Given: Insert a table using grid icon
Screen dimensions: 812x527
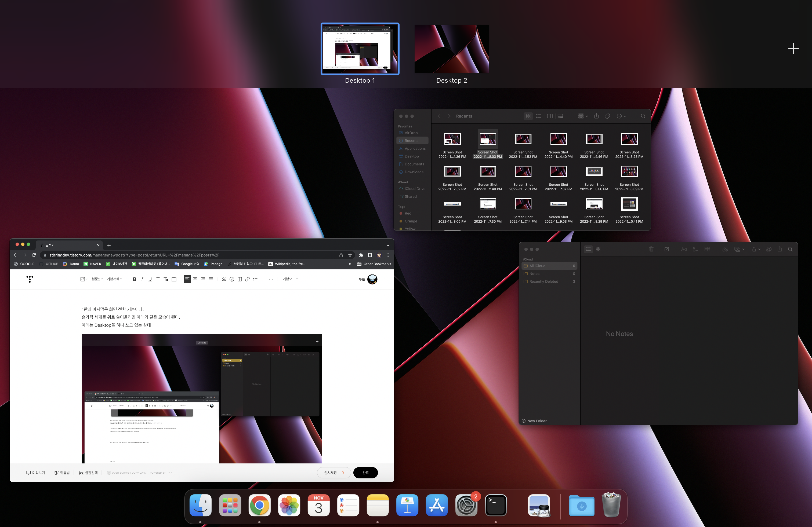Looking at the screenshot, I should pos(240,279).
